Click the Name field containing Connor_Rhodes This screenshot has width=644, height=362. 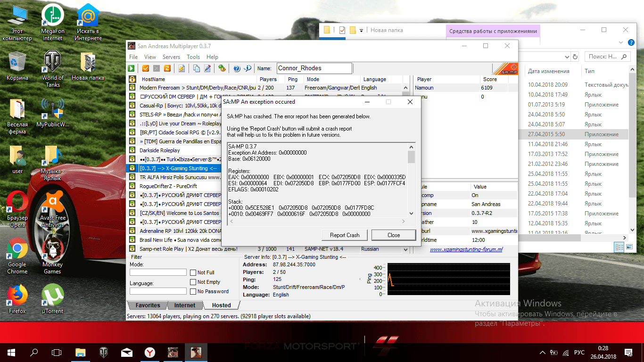[314, 68]
